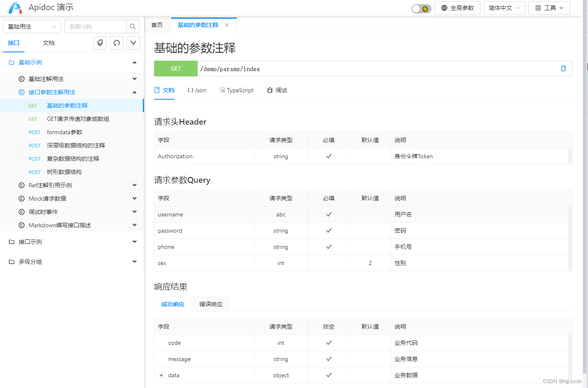Image resolution: width=588 pixels, height=388 pixels.
Task: Select the 错误响应 response tab
Action: [x=211, y=304]
